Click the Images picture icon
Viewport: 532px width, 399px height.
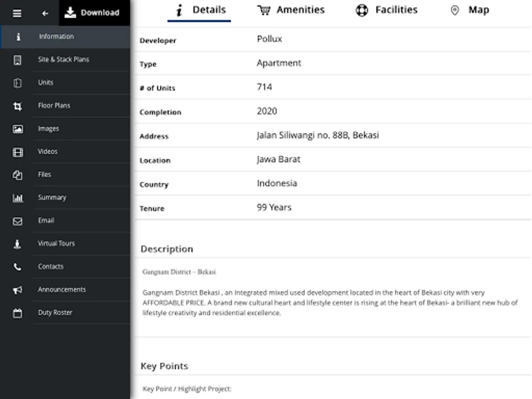pyautogui.click(x=18, y=129)
